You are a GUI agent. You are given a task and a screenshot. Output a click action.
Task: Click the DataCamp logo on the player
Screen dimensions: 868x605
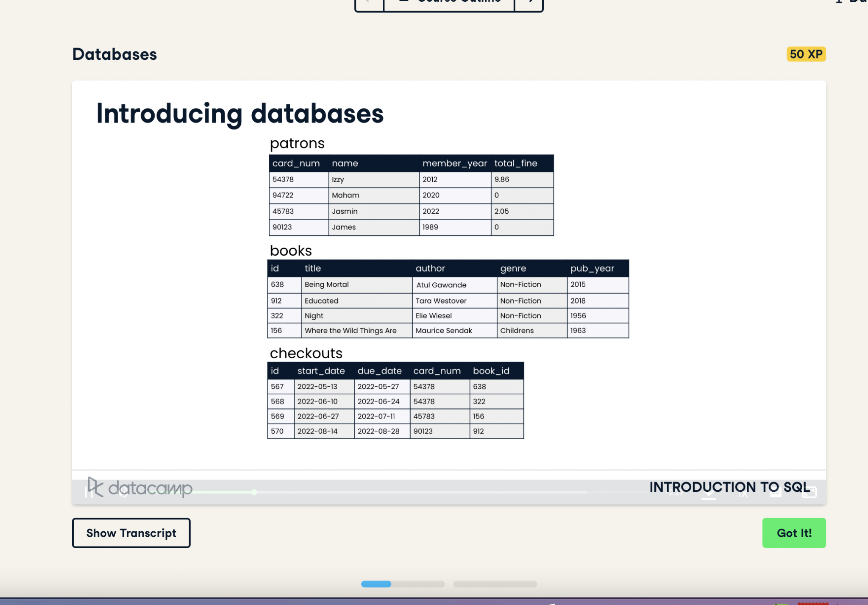click(140, 488)
